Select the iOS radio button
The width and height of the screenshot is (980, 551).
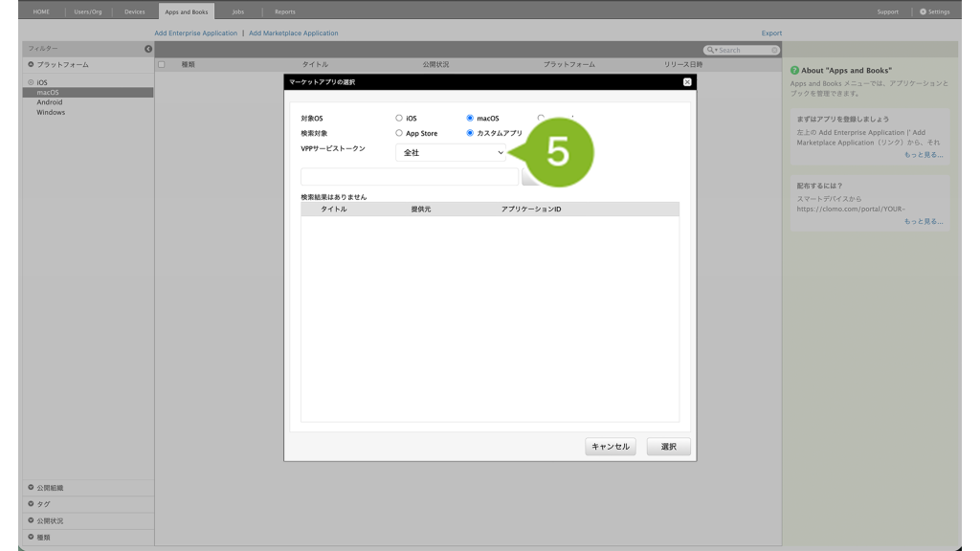pos(399,118)
